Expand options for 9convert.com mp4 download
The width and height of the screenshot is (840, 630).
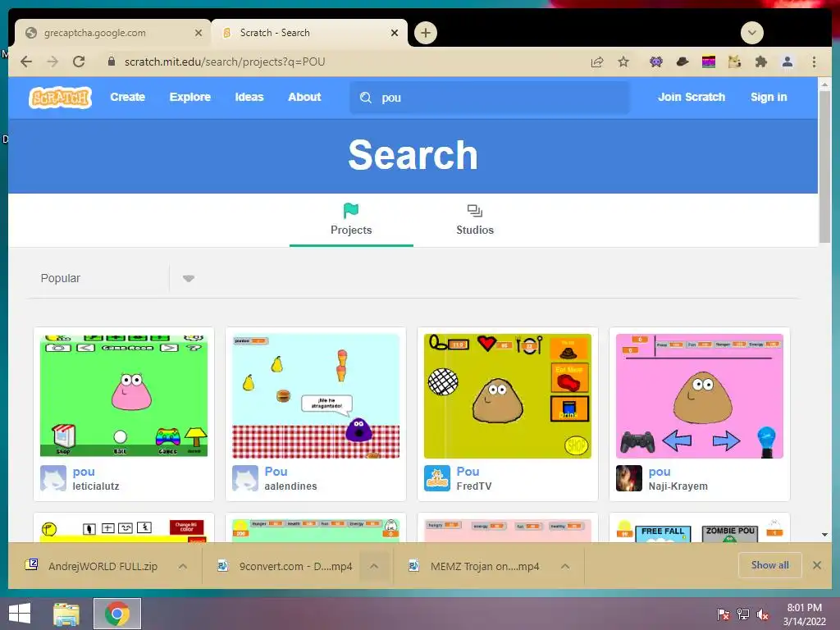click(x=374, y=566)
